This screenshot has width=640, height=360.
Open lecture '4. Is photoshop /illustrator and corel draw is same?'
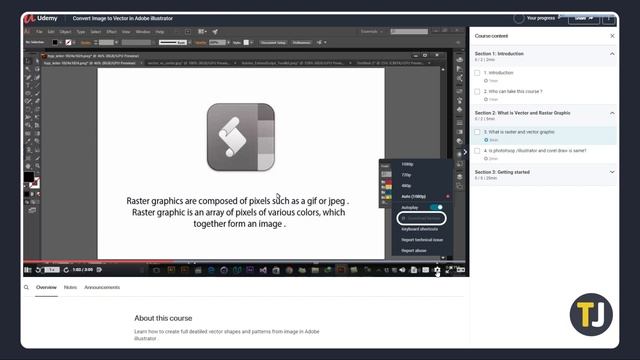point(535,151)
